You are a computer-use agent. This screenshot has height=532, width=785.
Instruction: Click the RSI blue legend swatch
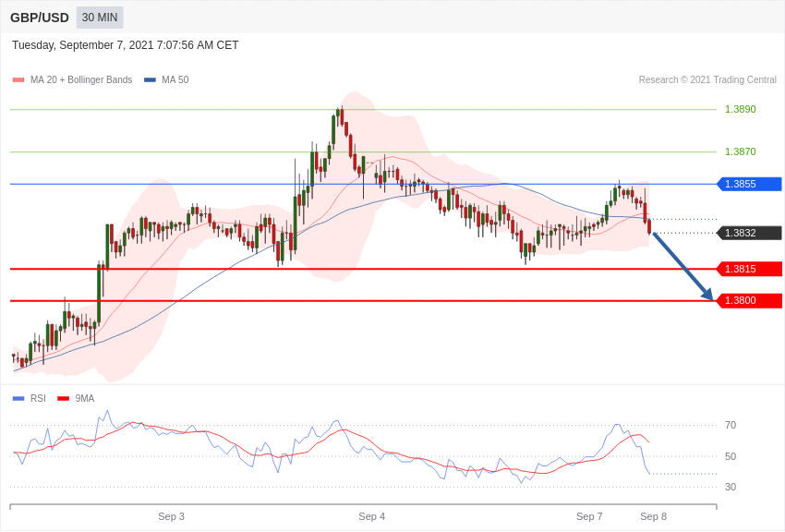[18, 398]
